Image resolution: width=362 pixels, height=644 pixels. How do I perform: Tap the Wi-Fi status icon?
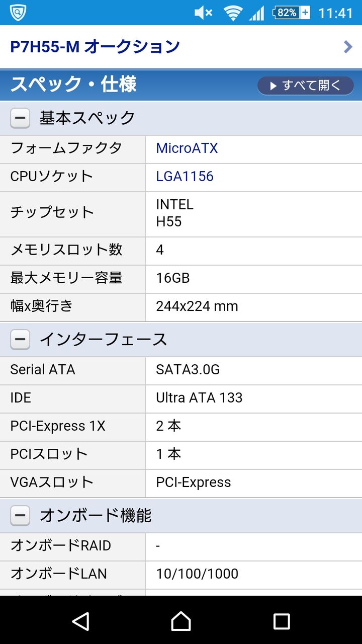(233, 13)
